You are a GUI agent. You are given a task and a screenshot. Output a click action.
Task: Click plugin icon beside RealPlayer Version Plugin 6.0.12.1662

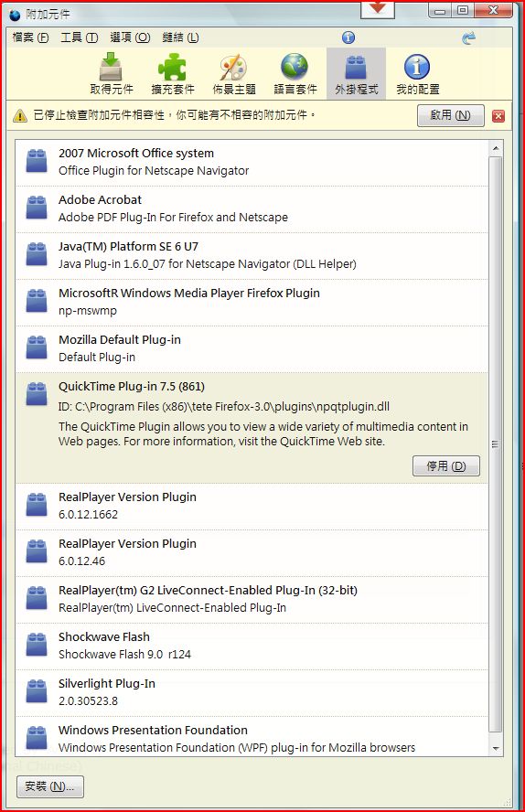pos(37,505)
